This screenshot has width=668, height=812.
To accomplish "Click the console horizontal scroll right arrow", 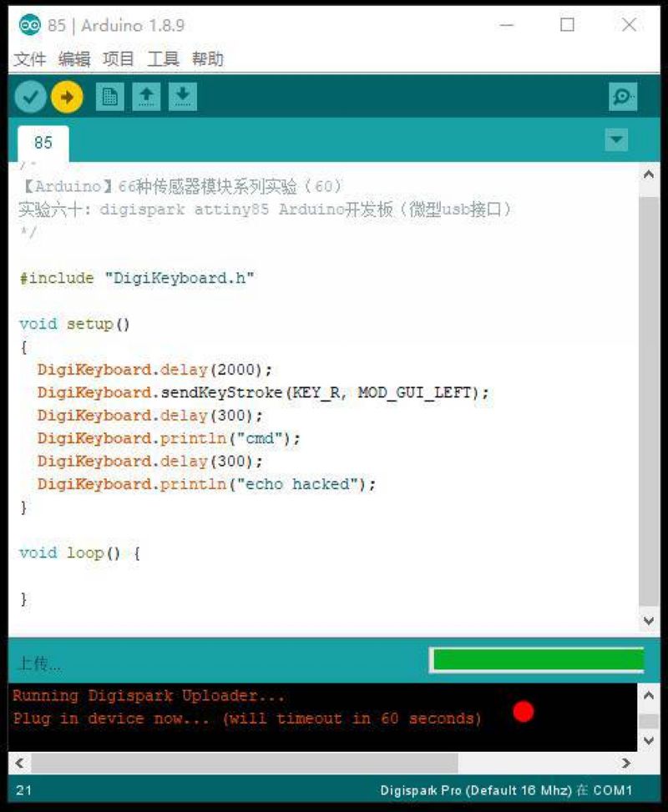I will tap(626, 763).
